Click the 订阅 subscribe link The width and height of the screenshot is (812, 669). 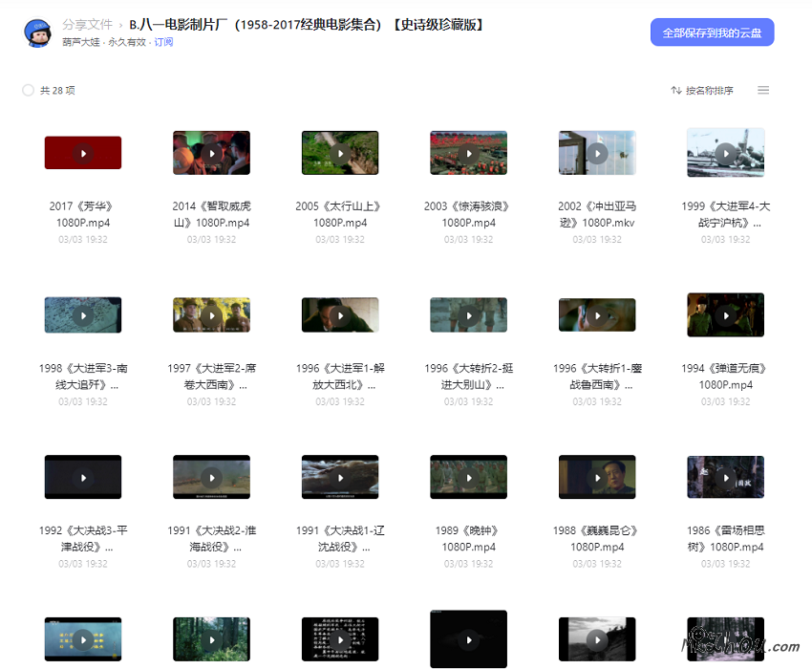(x=164, y=43)
